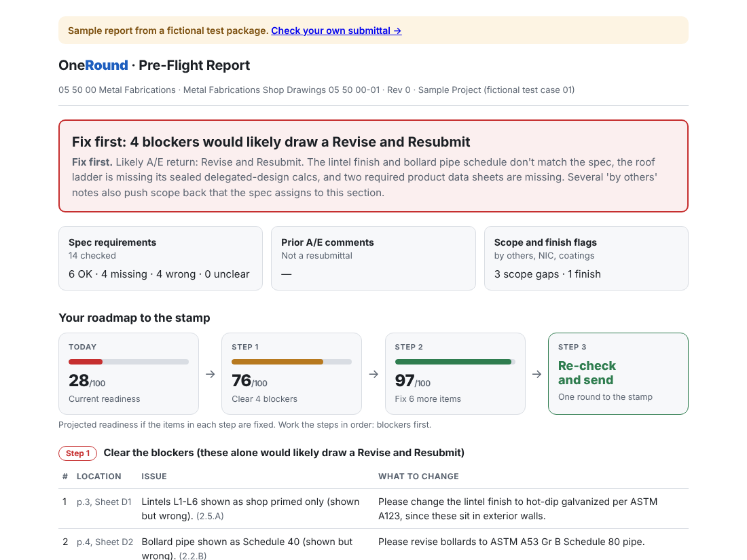Click the ISSUE column header
This screenshot has height=560, width=747.
click(154, 477)
